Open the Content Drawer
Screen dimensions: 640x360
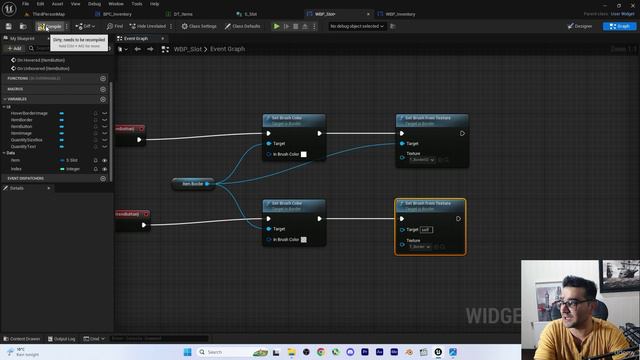point(22,339)
